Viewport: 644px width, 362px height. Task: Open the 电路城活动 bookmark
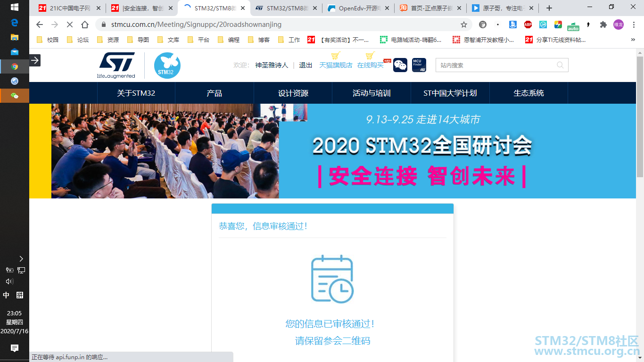[411, 40]
